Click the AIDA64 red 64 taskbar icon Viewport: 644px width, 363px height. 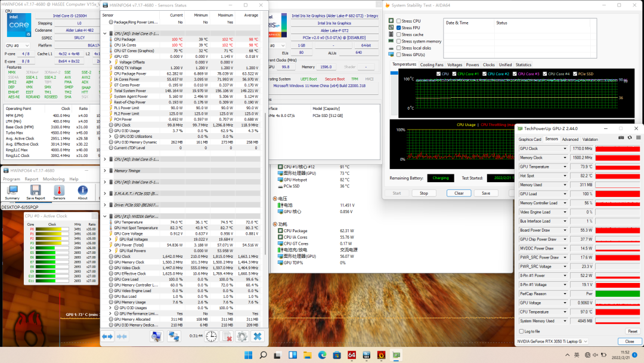(x=352, y=355)
